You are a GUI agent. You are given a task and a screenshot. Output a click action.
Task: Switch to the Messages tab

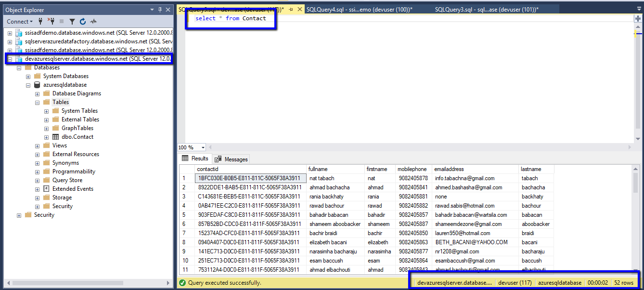(x=232, y=159)
